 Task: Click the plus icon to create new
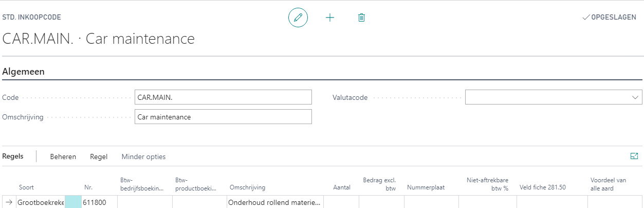(x=330, y=18)
